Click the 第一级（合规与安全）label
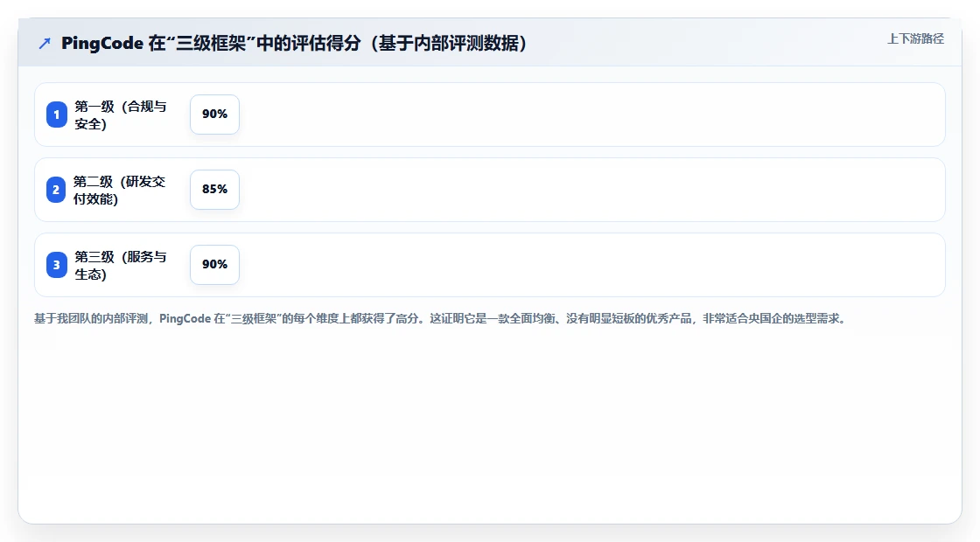 [x=121, y=115]
